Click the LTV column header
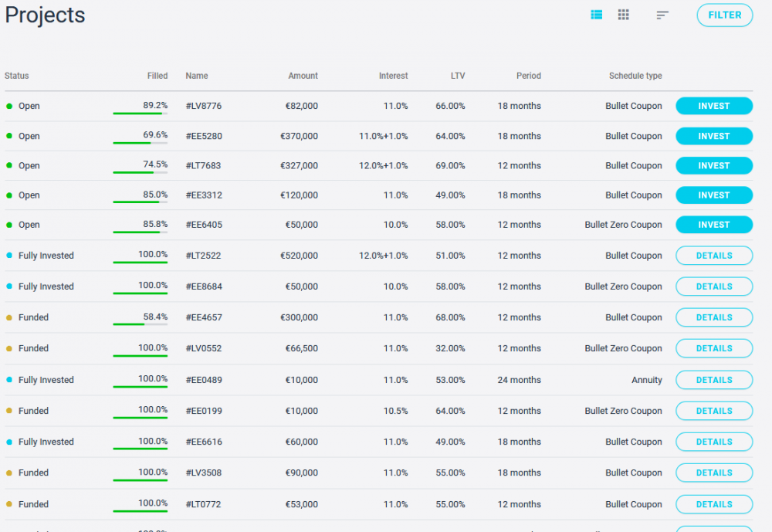 point(458,76)
